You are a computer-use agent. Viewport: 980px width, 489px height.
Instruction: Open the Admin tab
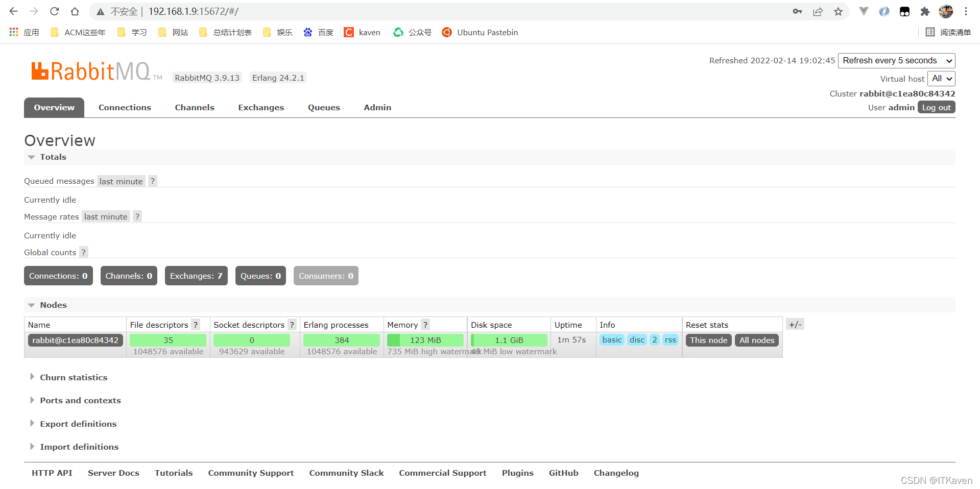click(377, 107)
